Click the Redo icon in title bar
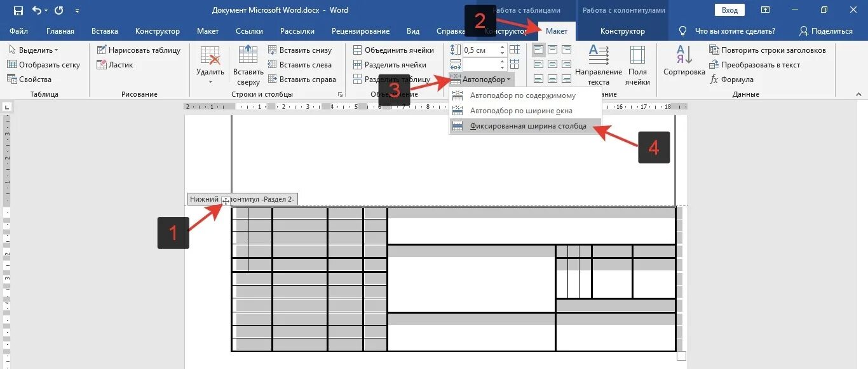 point(59,11)
